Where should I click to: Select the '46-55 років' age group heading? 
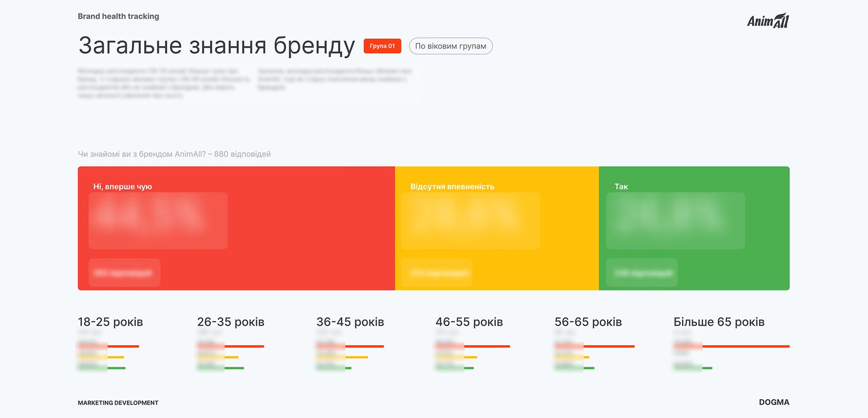[x=469, y=322]
